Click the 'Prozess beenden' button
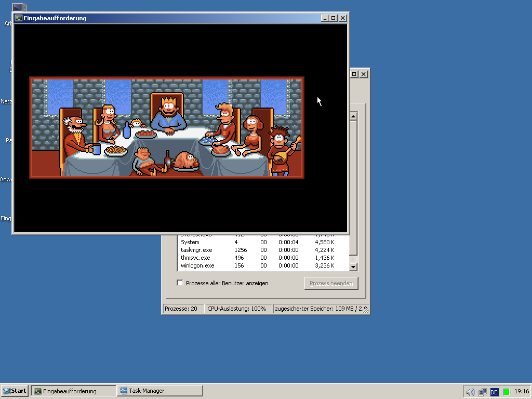This screenshot has width=532, height=399. point(331,283)
